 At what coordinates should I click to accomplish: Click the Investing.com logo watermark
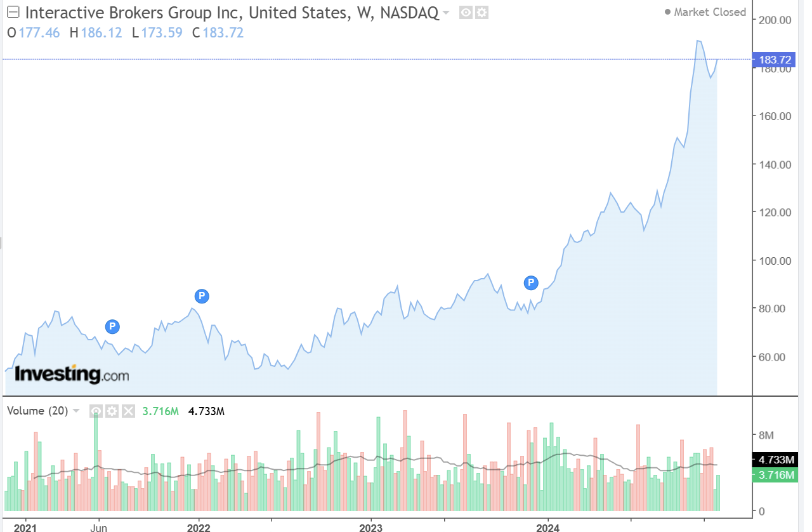click(71, 374)
